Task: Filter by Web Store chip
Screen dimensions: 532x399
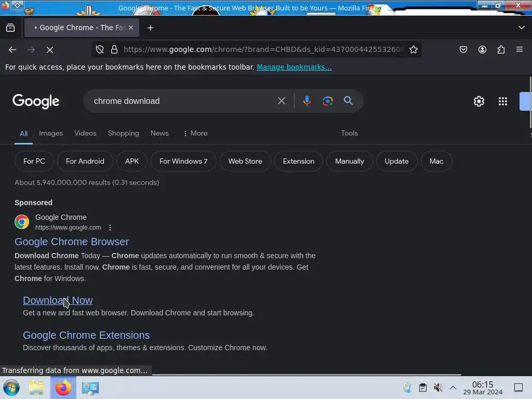Action: click(245, 161)
